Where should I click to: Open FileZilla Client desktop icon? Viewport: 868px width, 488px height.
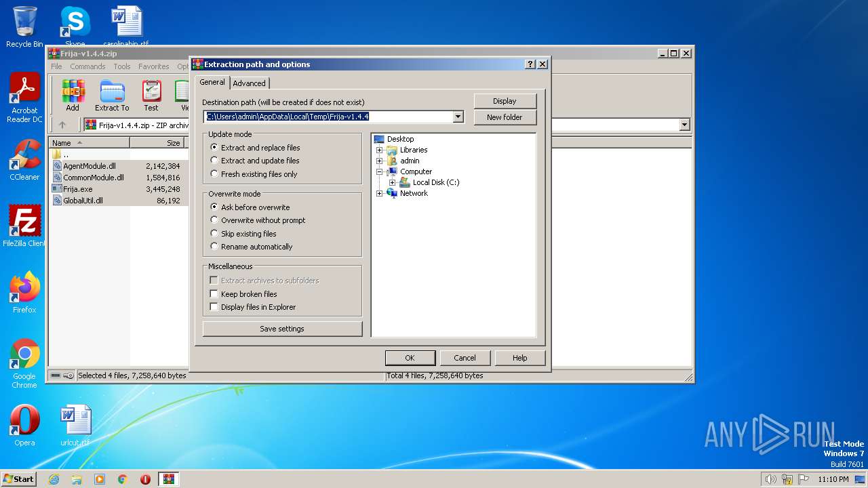[24, 226]
